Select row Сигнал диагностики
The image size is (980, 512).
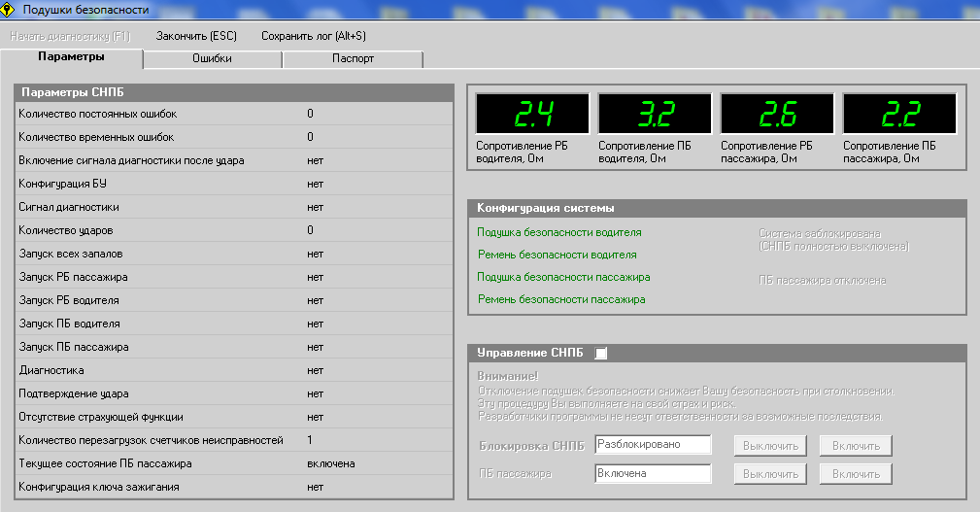(x=234, y=207)
